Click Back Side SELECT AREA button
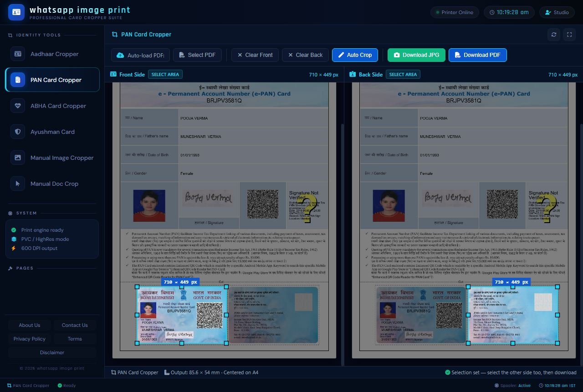This screenshot has width=583, height=392. (x=403, y=75)
